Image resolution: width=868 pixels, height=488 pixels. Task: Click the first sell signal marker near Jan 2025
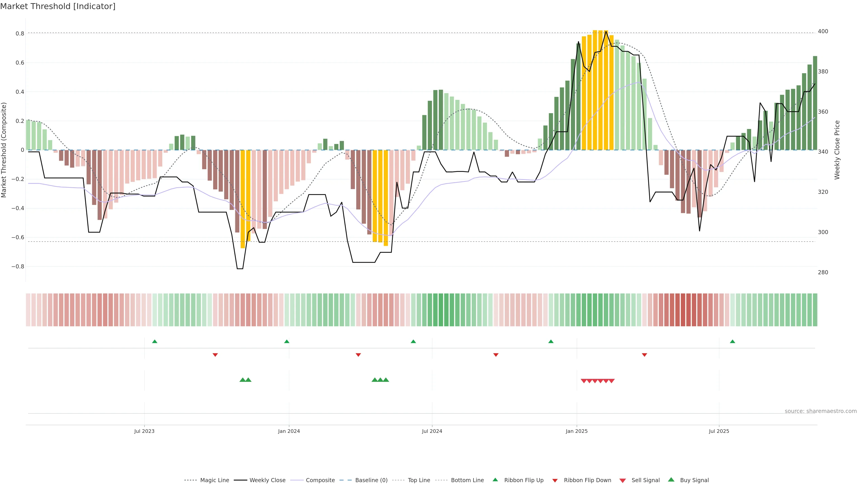coord(584,381)
